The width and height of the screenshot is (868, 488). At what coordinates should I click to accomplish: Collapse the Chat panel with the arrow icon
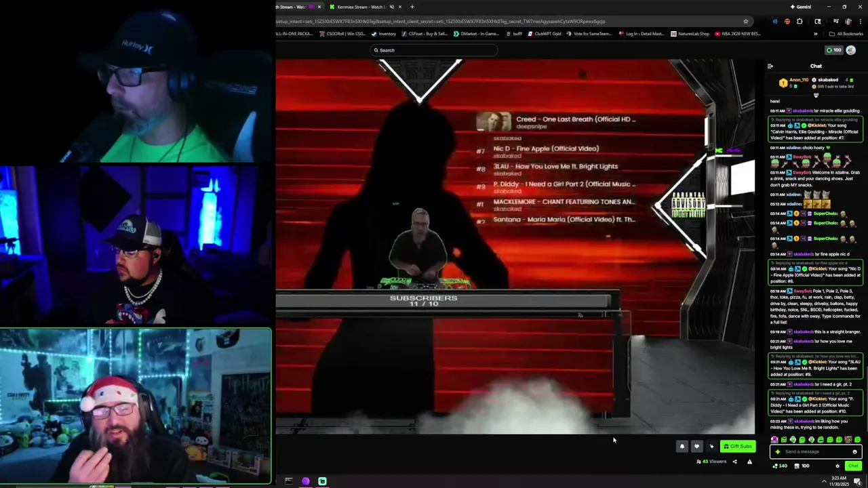[770, 66]
